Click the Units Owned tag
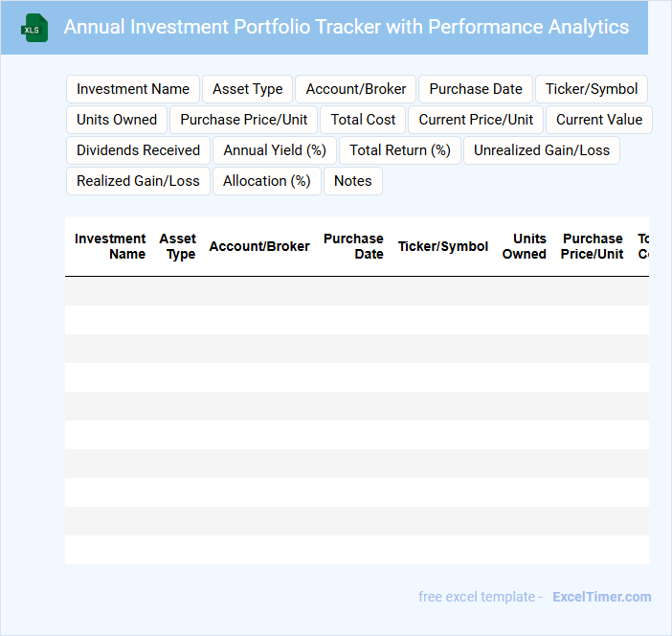This screenshot has height=636, width=672. tap(117, 120)
